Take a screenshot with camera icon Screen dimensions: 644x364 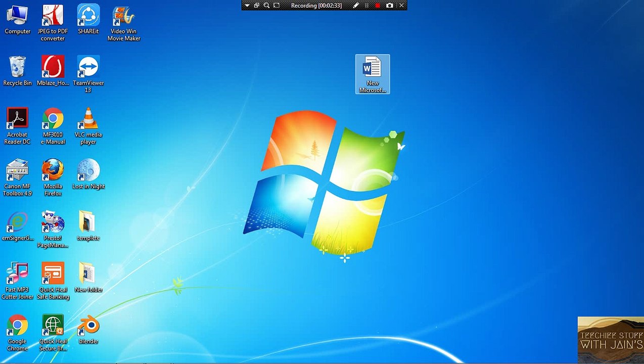(x=389, y=6)
